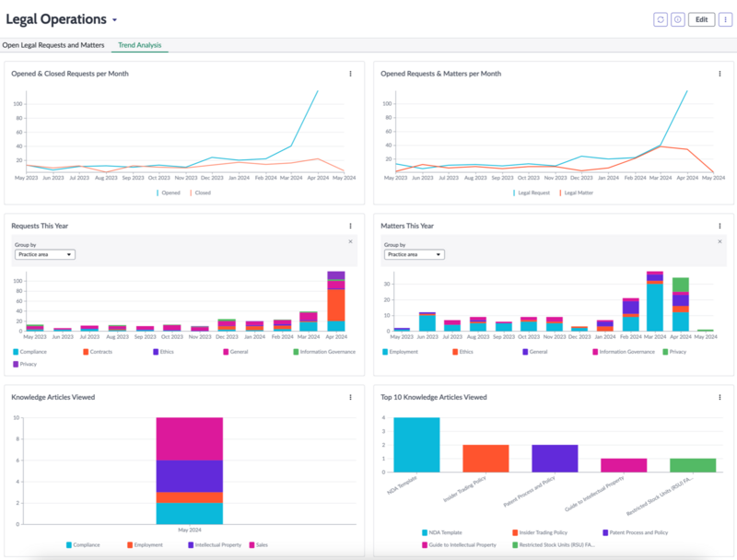
Task: Click the Guide to Intellectual Property bar
Action: [624, 465]
